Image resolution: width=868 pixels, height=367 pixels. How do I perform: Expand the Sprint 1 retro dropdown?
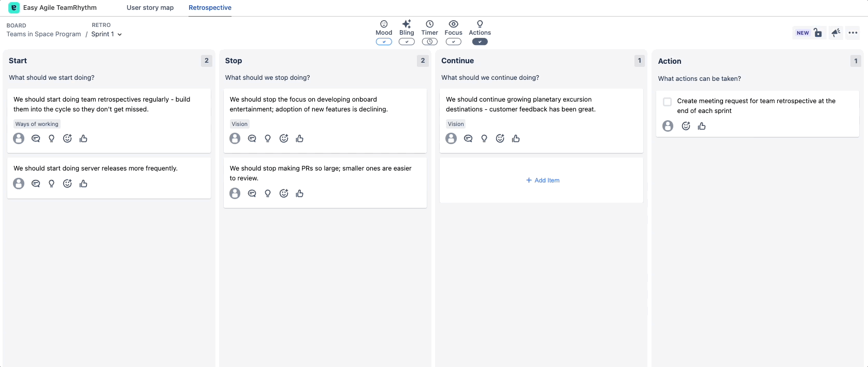tap(107, 34)
